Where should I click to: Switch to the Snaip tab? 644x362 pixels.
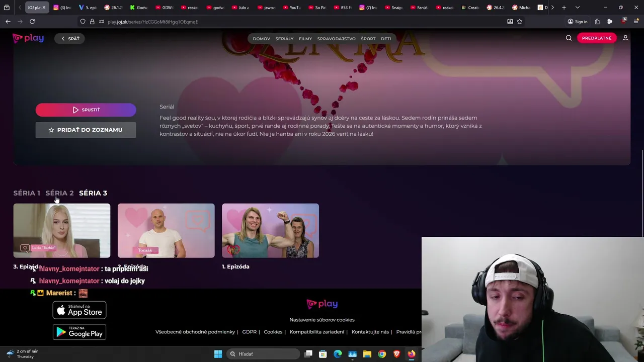pyautogui.click(x=393, y=8)
